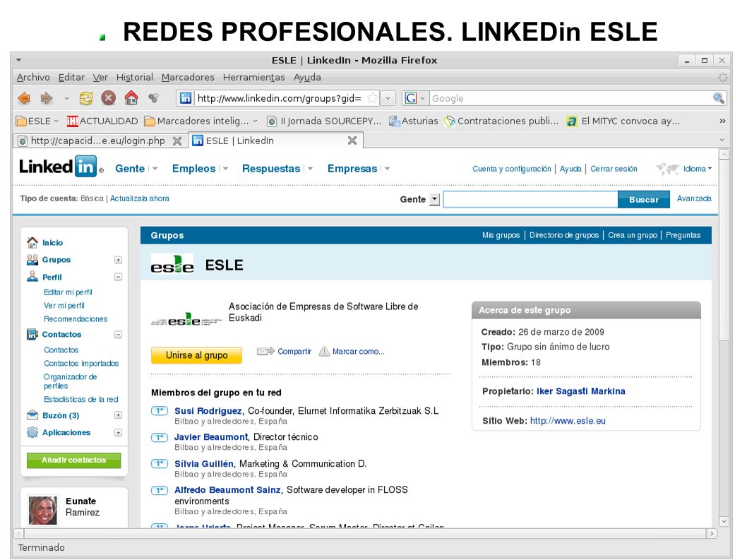Viewport: 747px width, 560px height.
Task: Click the vertical scrollbar down arrow
Action: click(723, 521)
